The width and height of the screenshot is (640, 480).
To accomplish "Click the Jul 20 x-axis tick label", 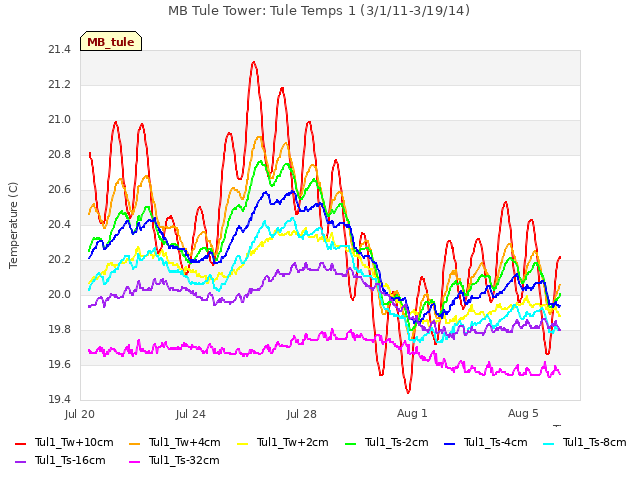I will tap(80, 414).
